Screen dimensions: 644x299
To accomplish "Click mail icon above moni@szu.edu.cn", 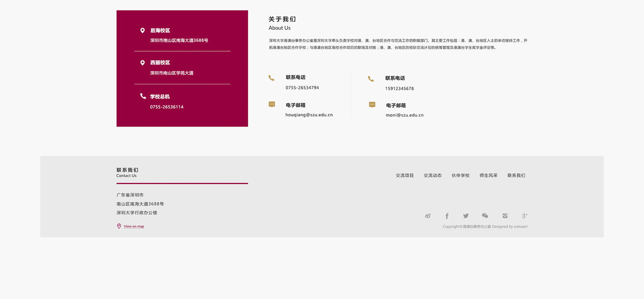I will [372, 105].
